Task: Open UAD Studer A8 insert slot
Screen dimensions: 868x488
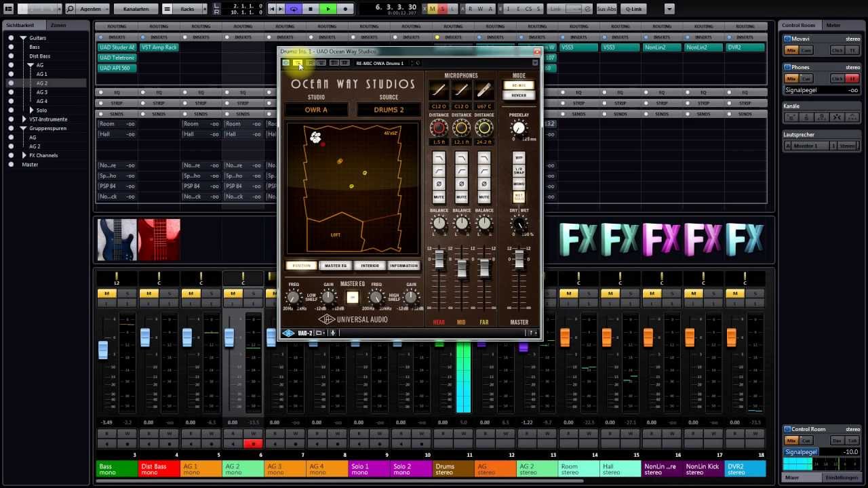Action: [117, 47]
